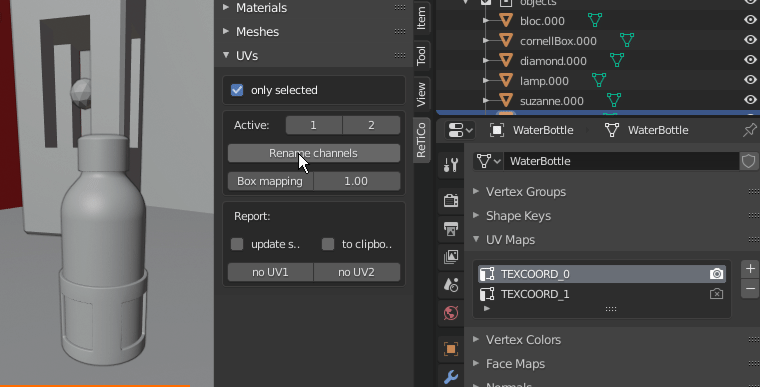Collapse the UV Maps panel
The width and height of the screenshot is (760, 387).
point(476,239)
